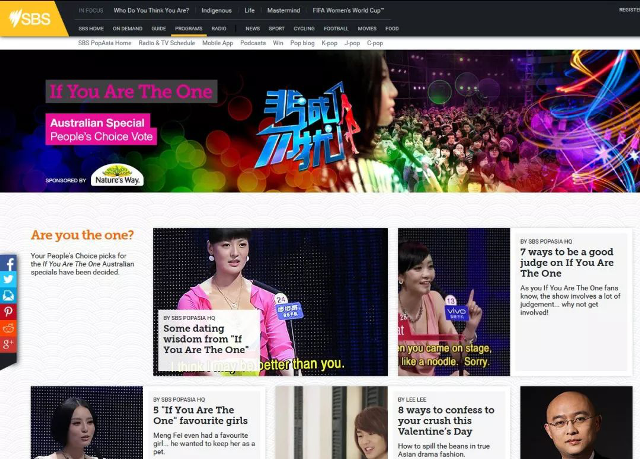Screen dimensions: 640x459
Task: Click the If You Are The One banner
Action: tap(131, 92)
